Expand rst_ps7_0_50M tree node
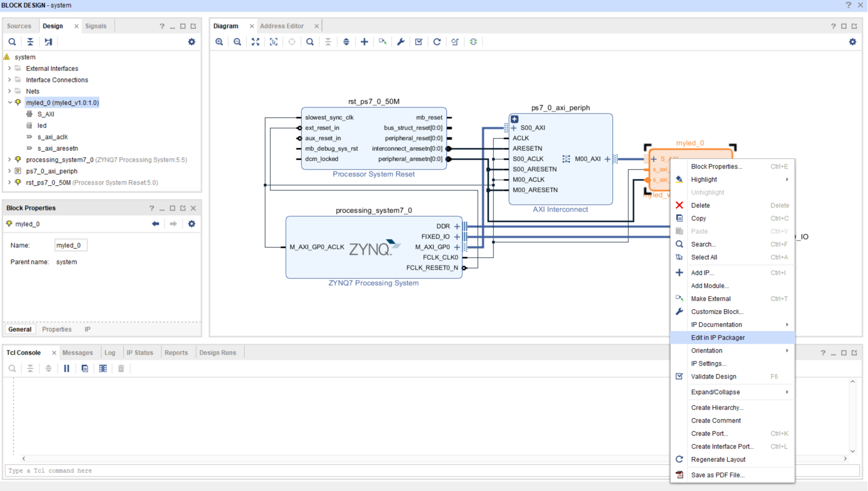Image resolution: width=868 pixels, height=491 pixels. (x=9, y=183)
